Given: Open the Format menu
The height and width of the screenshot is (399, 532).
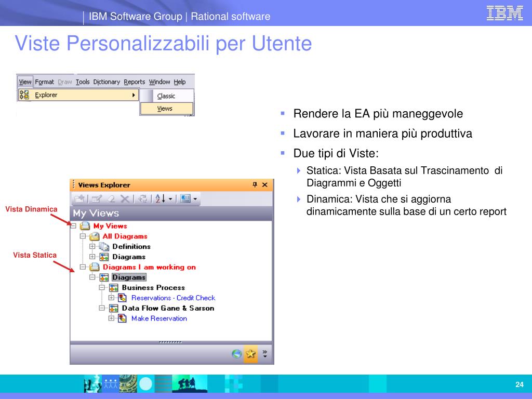Looking at the screenshot, I should (x=45, y=82).
